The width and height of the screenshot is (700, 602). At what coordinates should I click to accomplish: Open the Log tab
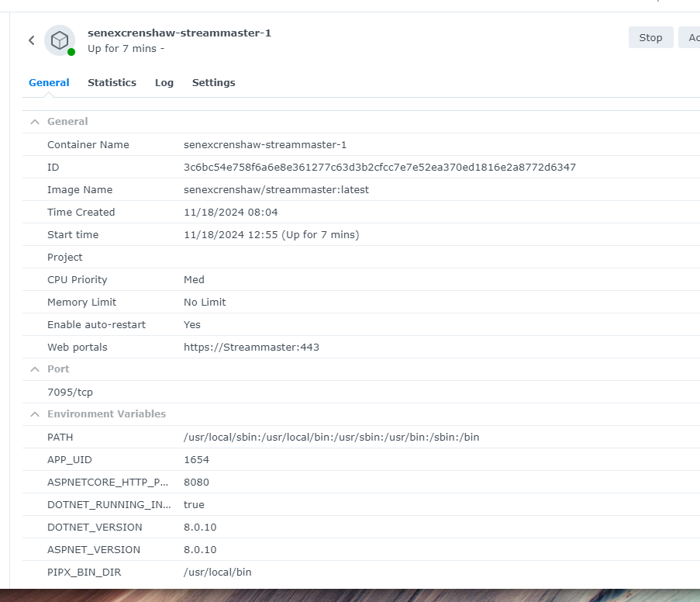164,82
